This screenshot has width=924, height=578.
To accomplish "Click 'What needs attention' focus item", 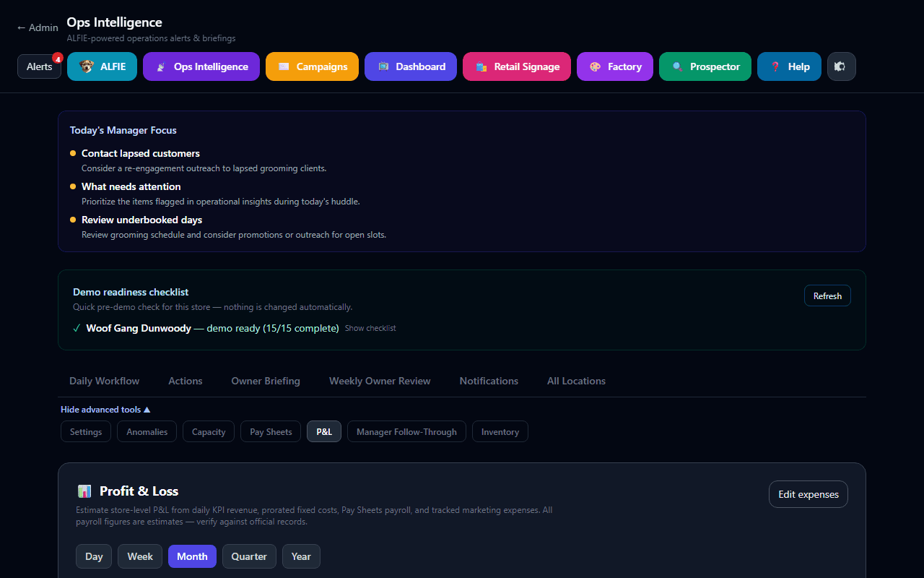I will pyautogui.click(x=131, y=186).
